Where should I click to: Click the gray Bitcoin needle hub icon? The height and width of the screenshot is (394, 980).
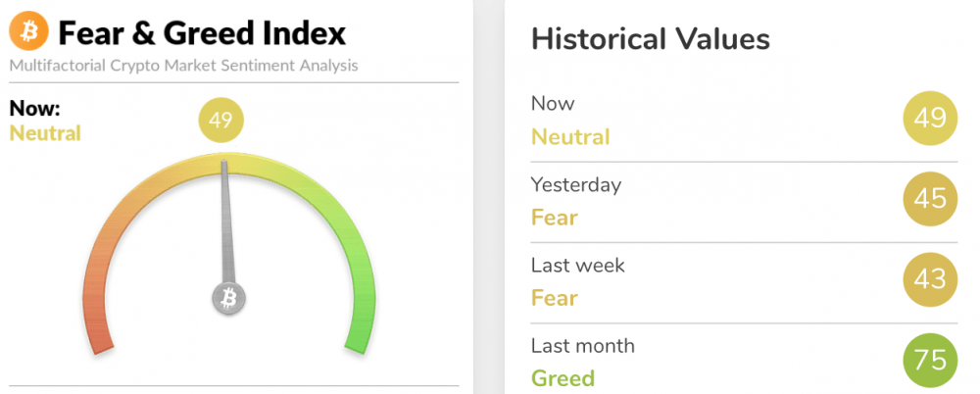[228, 298]
